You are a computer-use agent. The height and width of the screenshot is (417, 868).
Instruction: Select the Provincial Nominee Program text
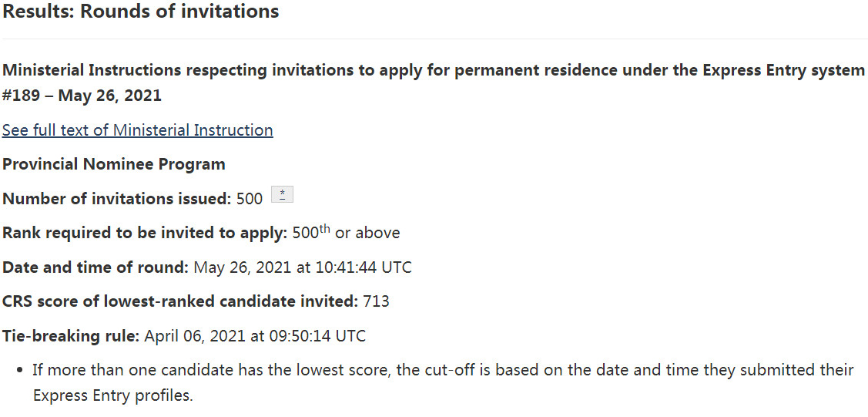(114, 164)
